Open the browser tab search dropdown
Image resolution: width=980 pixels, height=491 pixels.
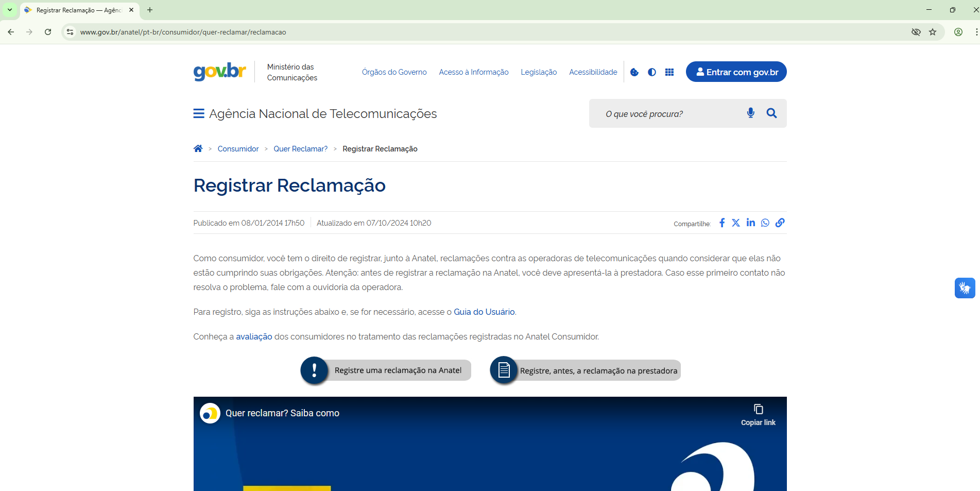9,9
